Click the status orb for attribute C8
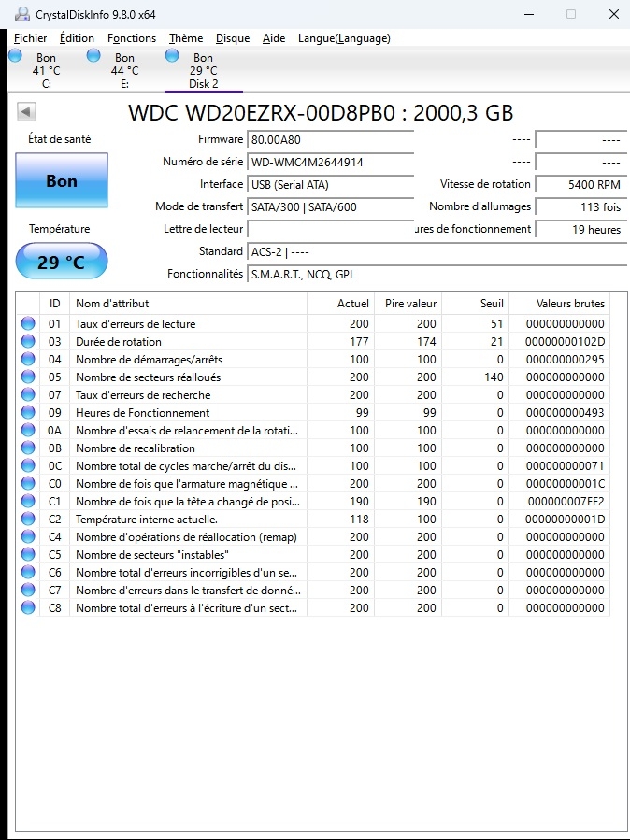The height and width of the screenshot is (840, 630). coord(28,607)
